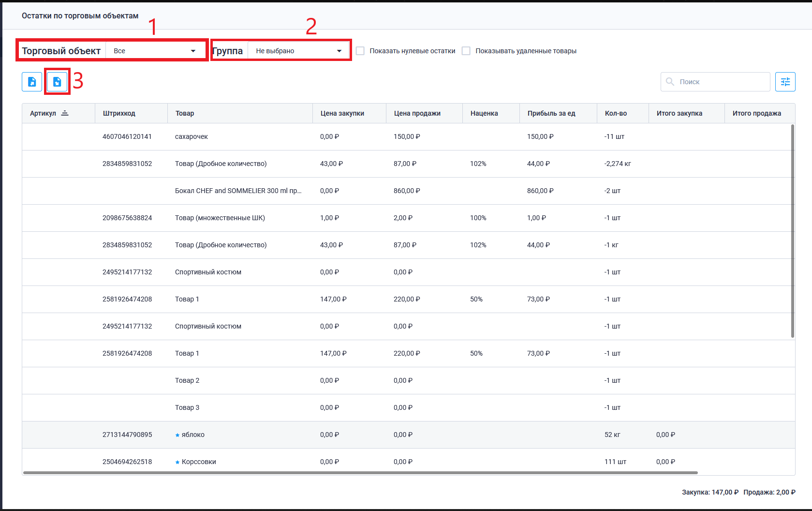Click barcode 2504694262518
Screen dimensions: 812x511
pos(127,462)
